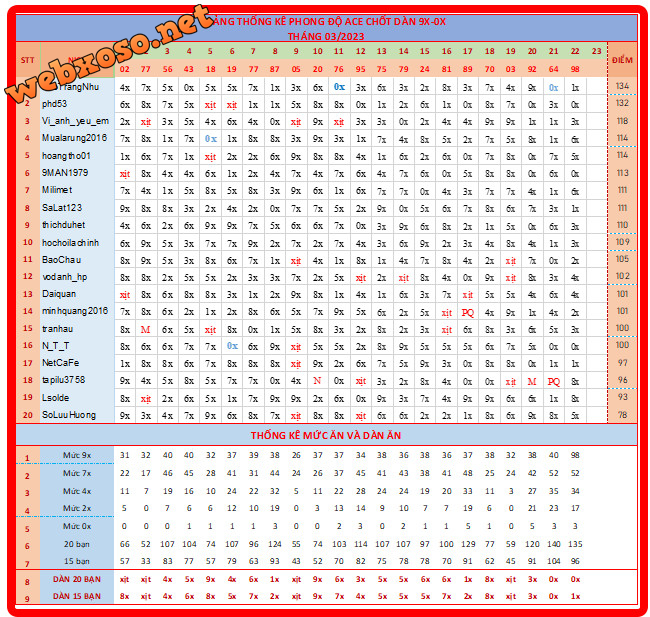Click the 'Mức 2x' row label
This screenshot has width=650, height=617.
pos(77,508)
